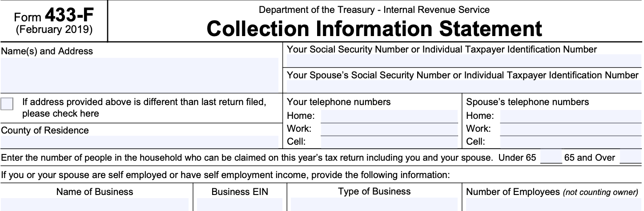Select your Cell telephone number field
644x211 pixels.
pos(389,142)
